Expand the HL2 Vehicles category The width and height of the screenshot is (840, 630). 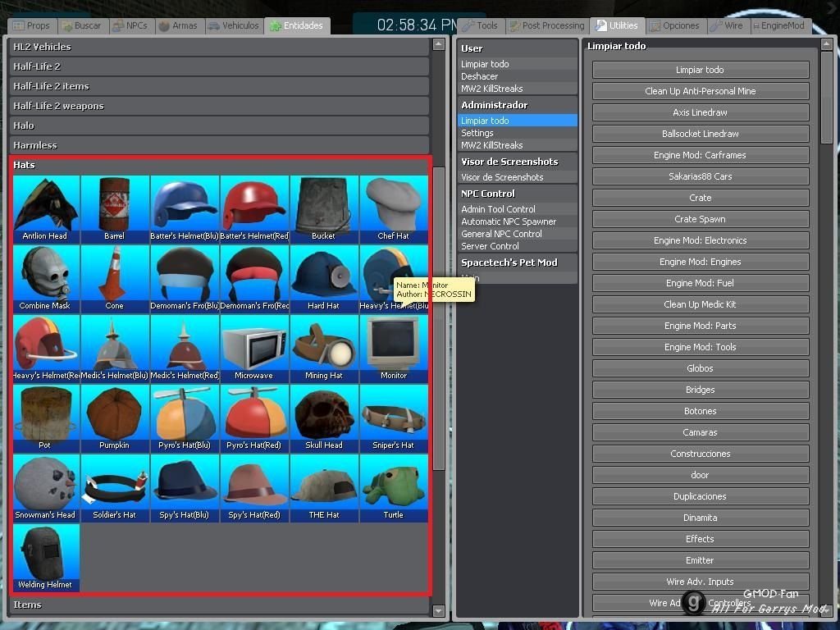coord(219,47)
